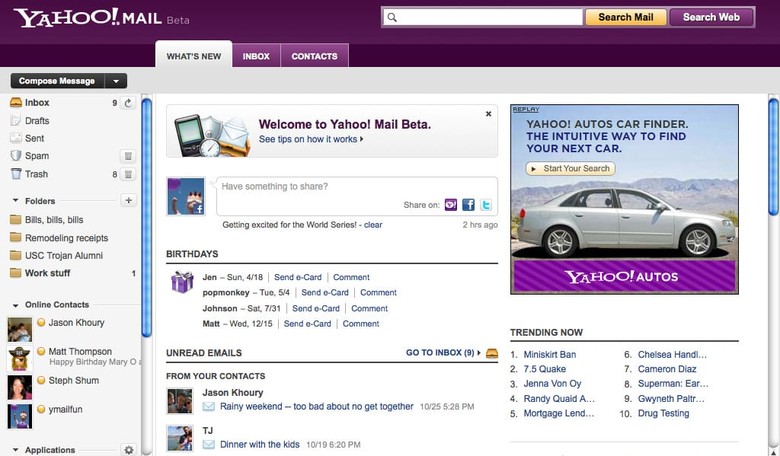Clear the World Series status message
780x456 pixels.
[x=373, y=225]
